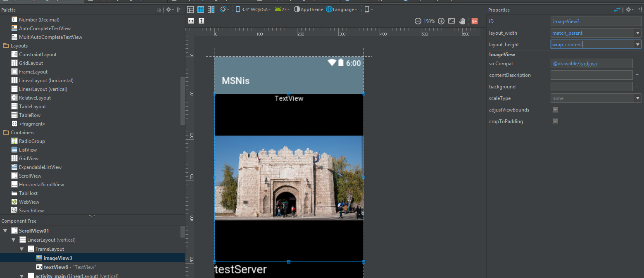Toggle the cropToPadding checkbox
Image resolution: width=644 pixels, height=278 pixels.
(555, 121)
